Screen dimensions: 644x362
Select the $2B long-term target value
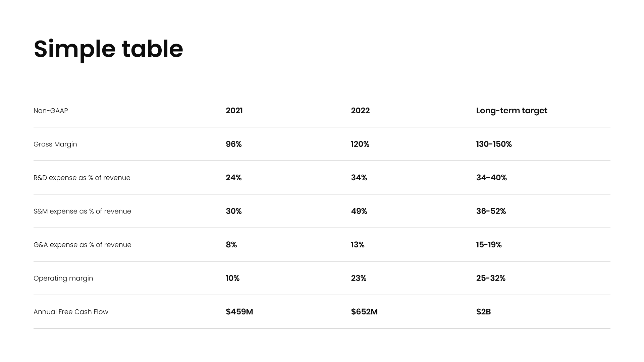[x=483, y=312]
